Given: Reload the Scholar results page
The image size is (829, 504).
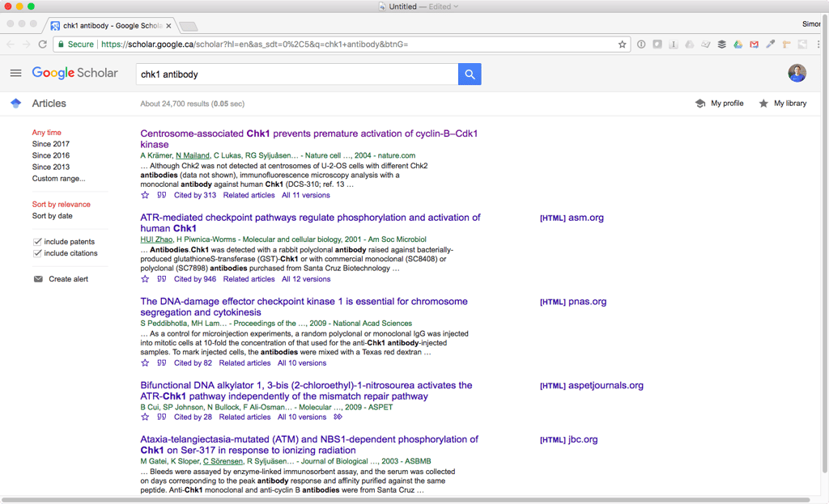Looking at the screenshot, I should [43, 44].
